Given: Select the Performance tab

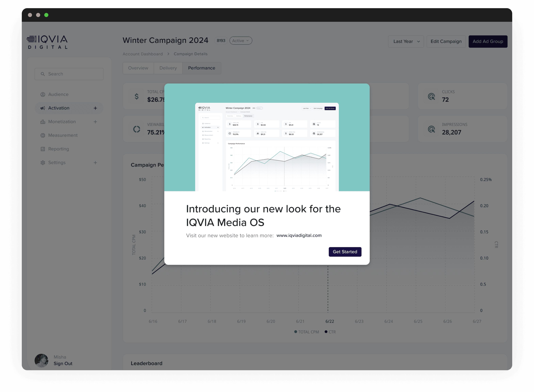Looking at the screenshot, I should tap(202, 68).
